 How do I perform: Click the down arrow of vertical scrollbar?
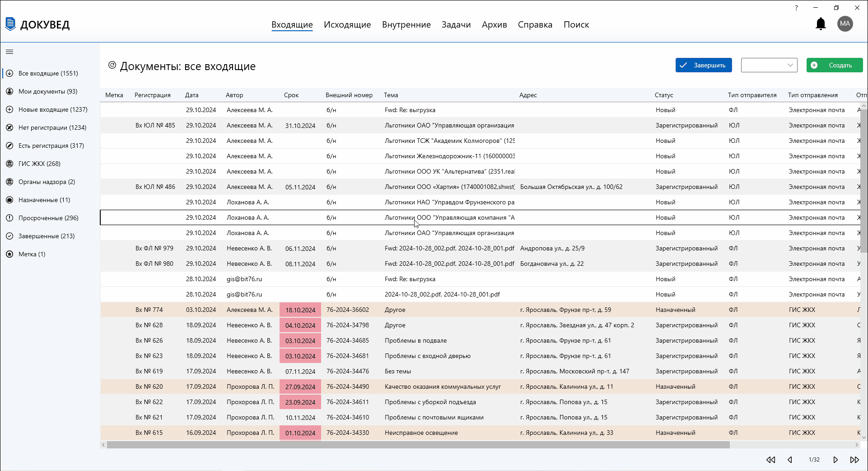point(863,437)
